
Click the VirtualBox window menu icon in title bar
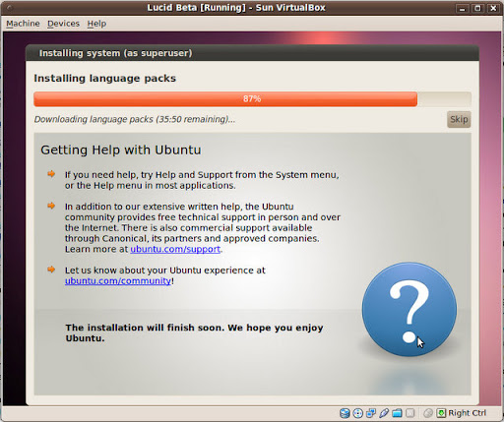click(9, 7)
